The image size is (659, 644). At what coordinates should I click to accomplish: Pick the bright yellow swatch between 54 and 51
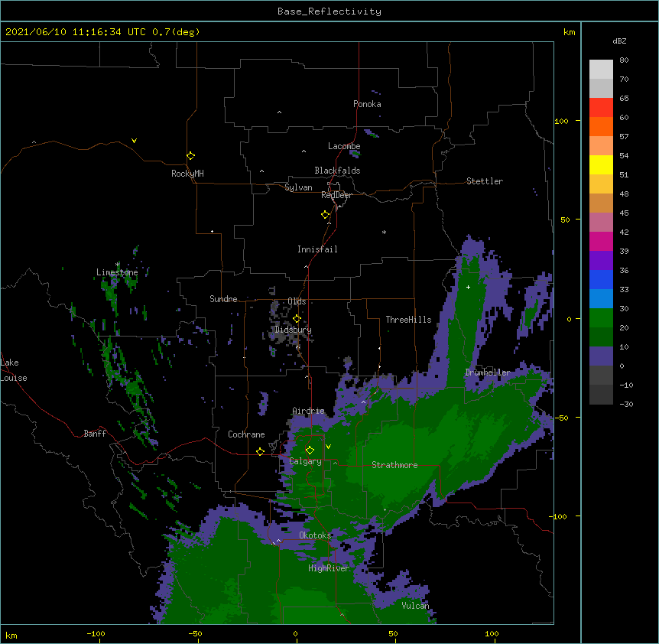tap(601, 164)
